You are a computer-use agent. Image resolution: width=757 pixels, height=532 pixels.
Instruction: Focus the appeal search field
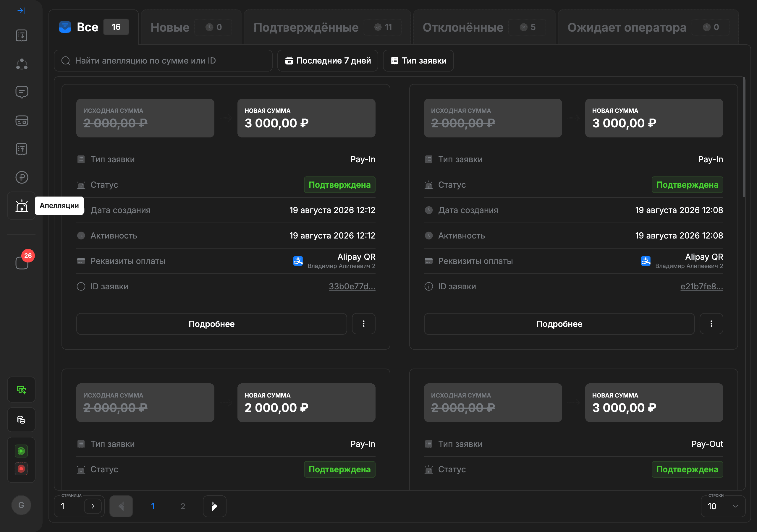click(x=163, y=61)
